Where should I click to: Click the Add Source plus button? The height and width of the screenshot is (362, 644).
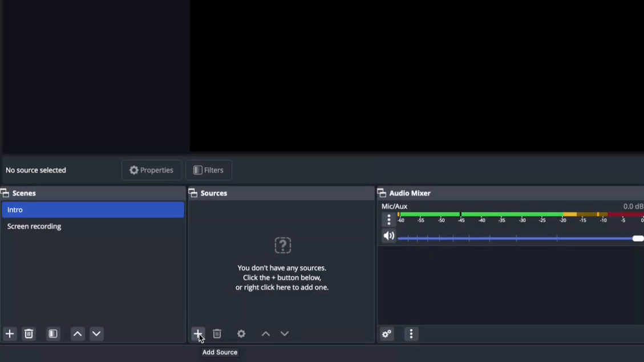[x=197, y=333]
